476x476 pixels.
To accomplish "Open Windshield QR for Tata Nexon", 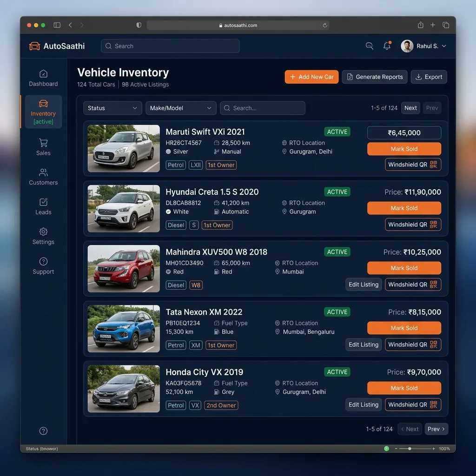I will [x=413, y=345].
